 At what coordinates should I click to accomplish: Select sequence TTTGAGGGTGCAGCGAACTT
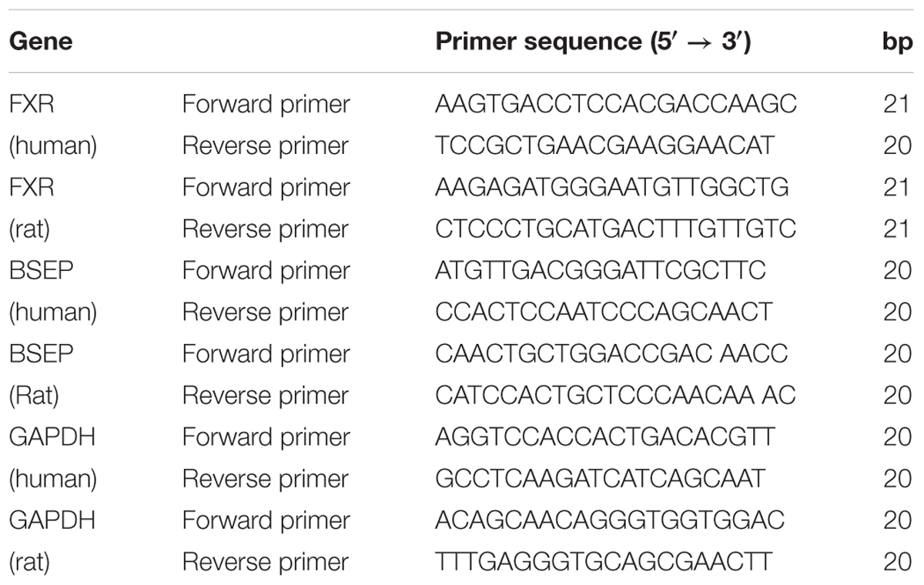(x=604, y=561)
